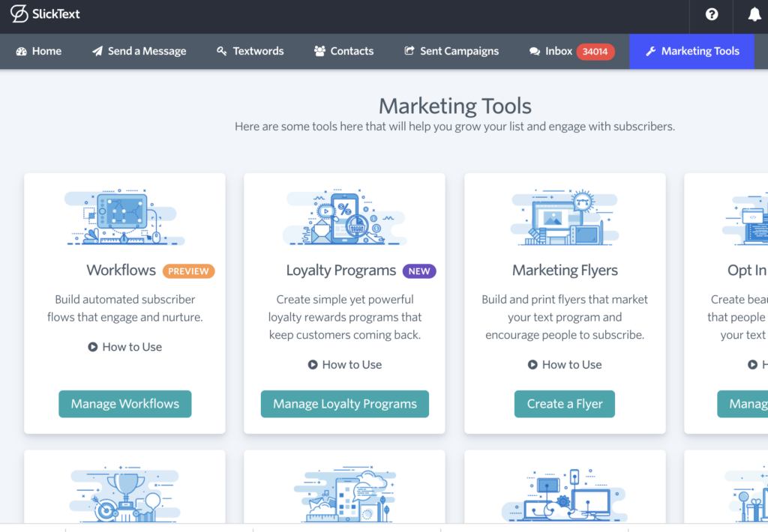768x532 pixels.
Task: Click the red 34014 inbox badge
Action: coord(595,52)
